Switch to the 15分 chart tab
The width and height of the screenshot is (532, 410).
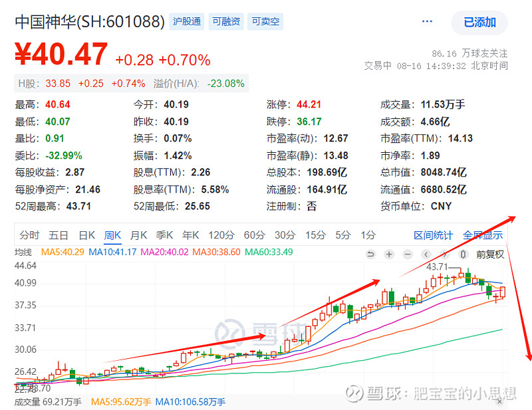[x=315, y=235]
